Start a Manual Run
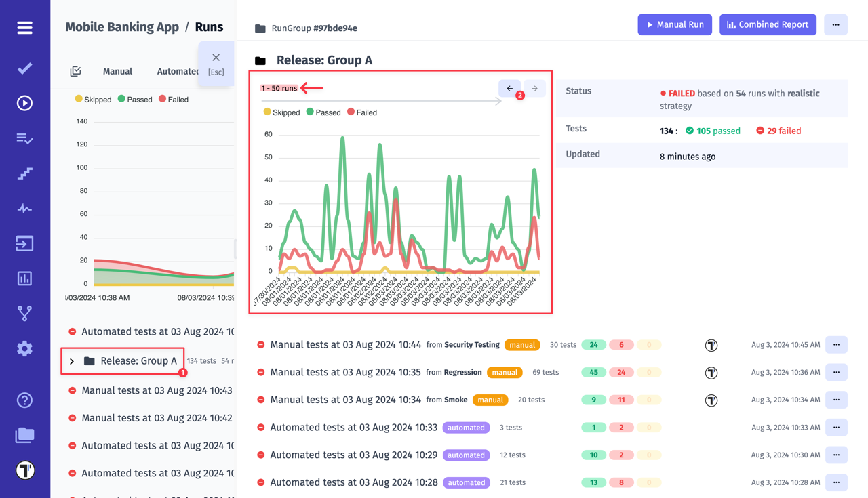This screenshot has height=498, width=868. [x=675, y=24]
